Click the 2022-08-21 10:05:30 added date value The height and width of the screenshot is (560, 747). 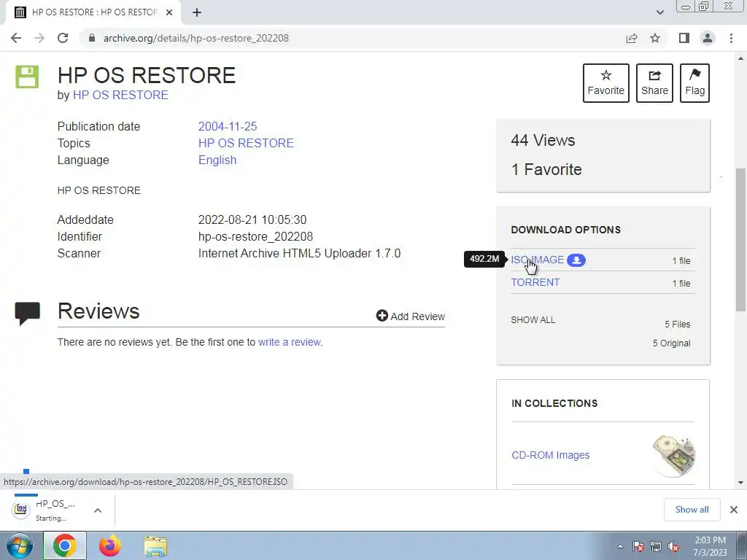(252, 219)
